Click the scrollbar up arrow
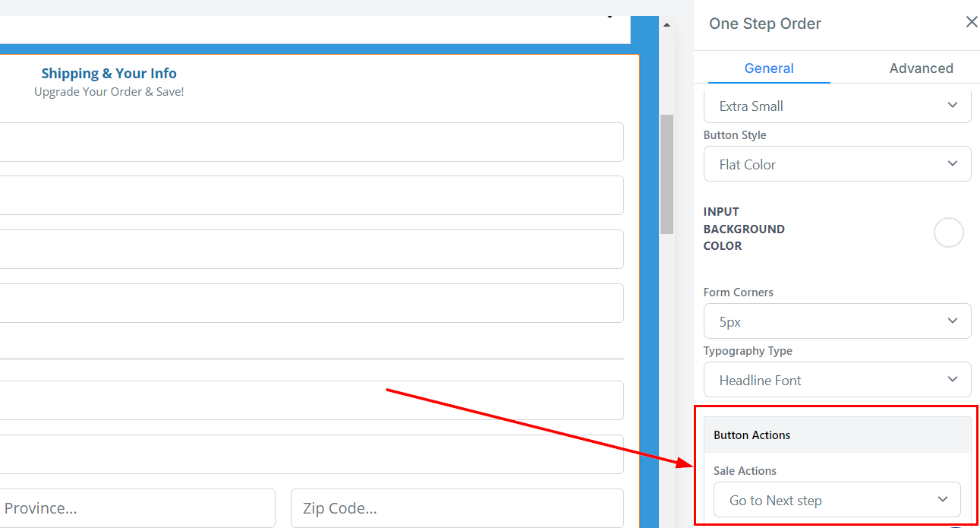The image size is (980, 528). click(x=666, y=25)
